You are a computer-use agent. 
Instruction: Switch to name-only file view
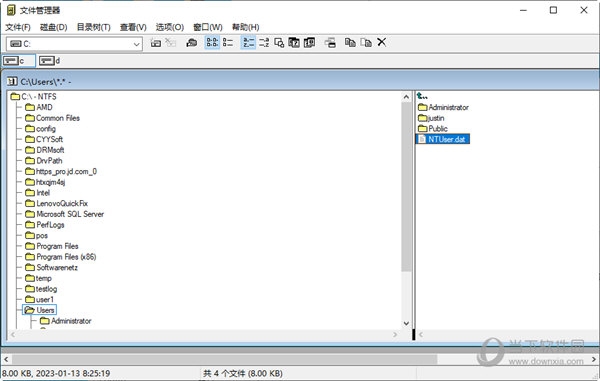[212, 42]
